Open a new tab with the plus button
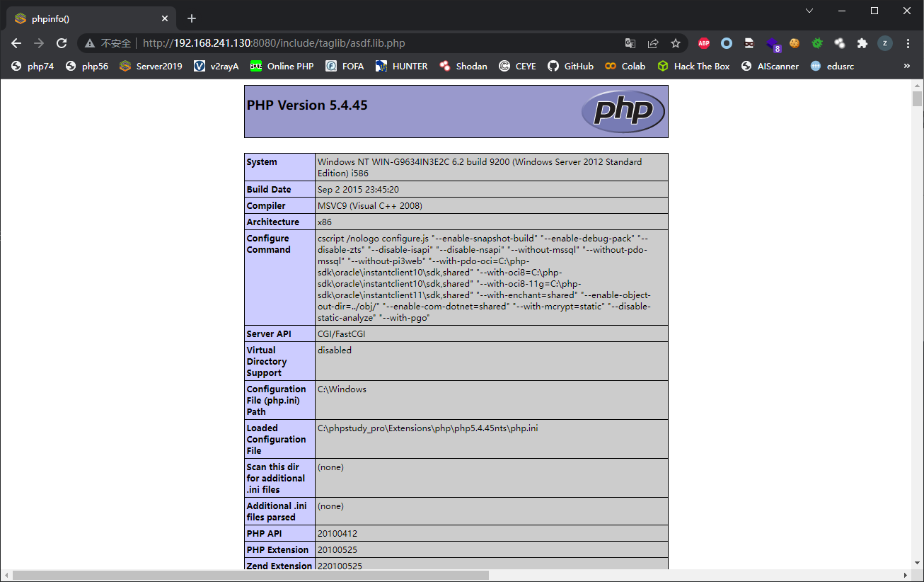 coord(191,18)
